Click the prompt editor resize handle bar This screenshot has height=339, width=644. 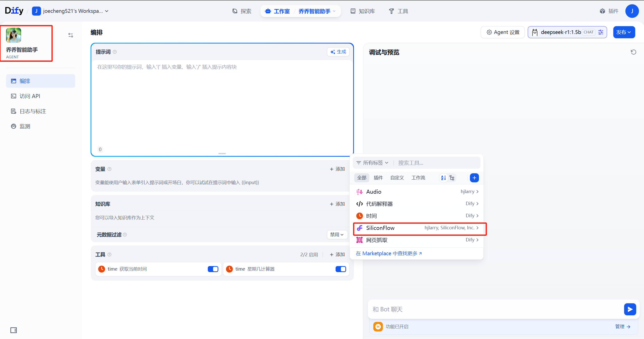(222, 153)
